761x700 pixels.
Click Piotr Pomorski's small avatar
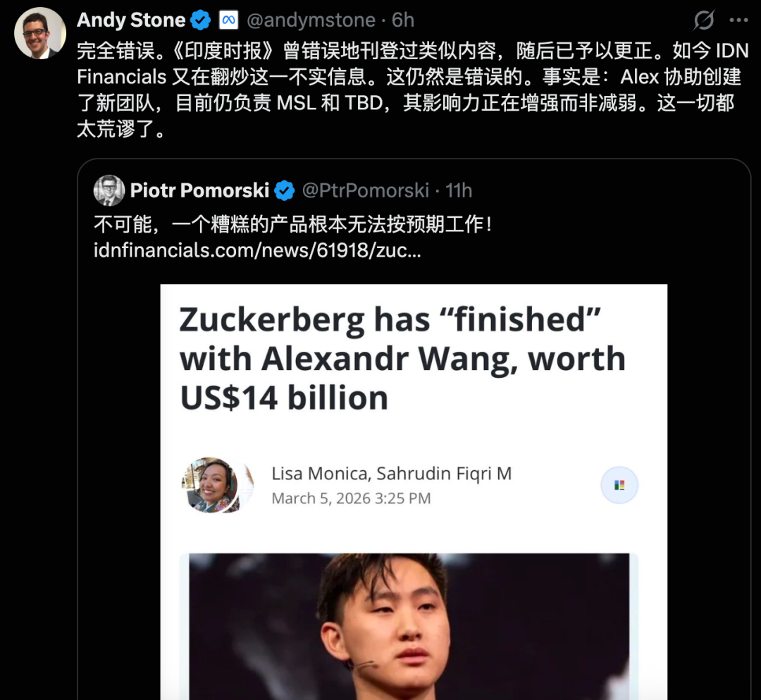[109, 190]
